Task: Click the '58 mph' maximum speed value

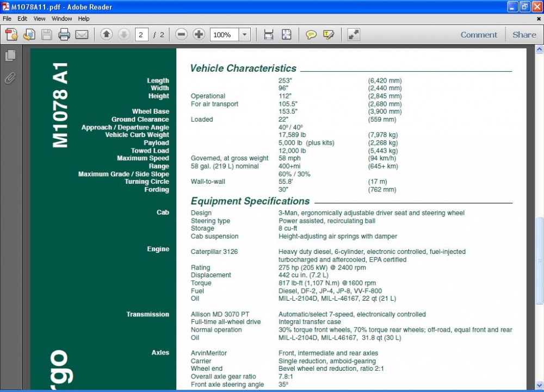Action: point(290,158)
